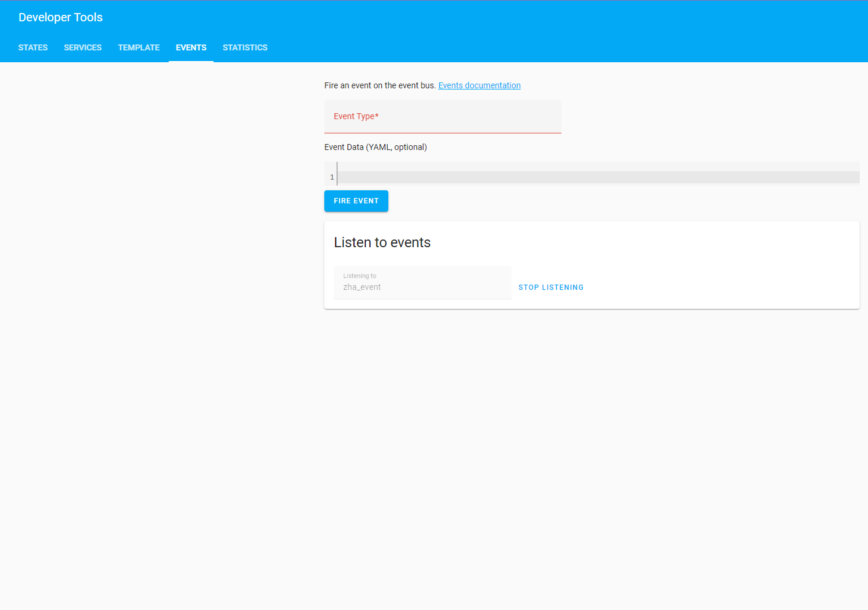Open the Events documentation link
The height and width of the screenshot is (610, 868).
click(479, 85)
